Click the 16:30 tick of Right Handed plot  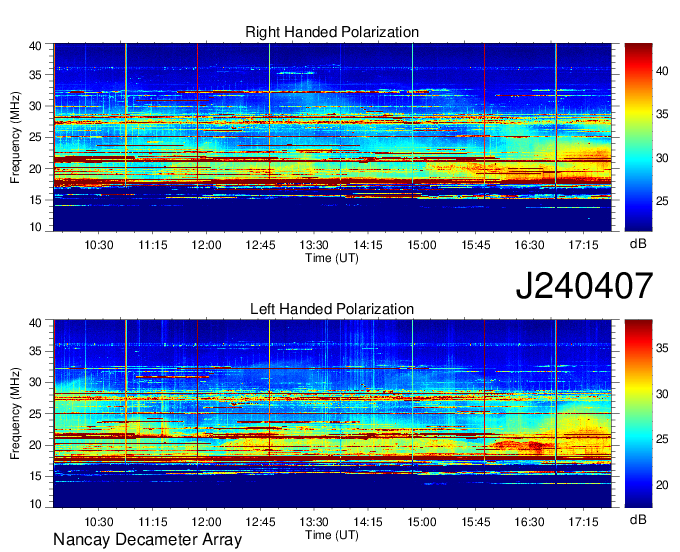pos(530,245)
